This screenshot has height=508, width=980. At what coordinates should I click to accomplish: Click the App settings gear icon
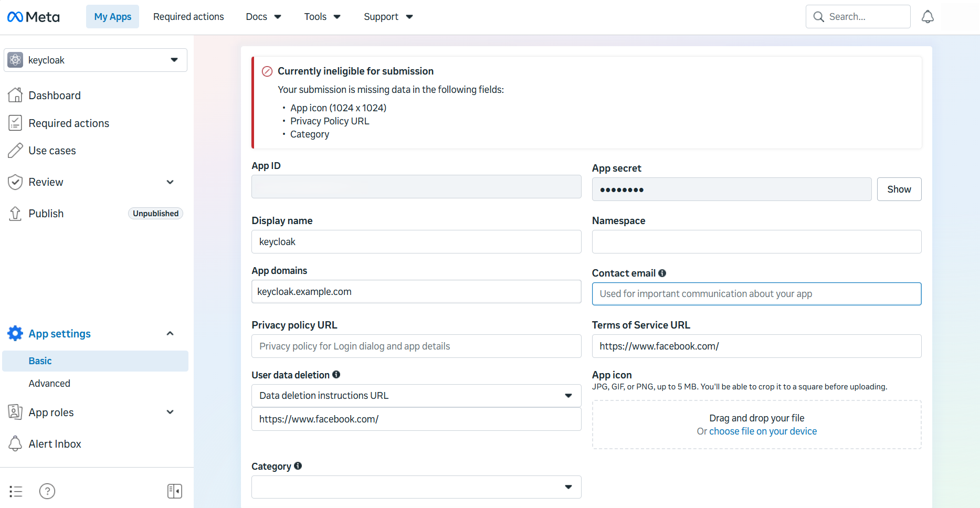tap(15, 333)
